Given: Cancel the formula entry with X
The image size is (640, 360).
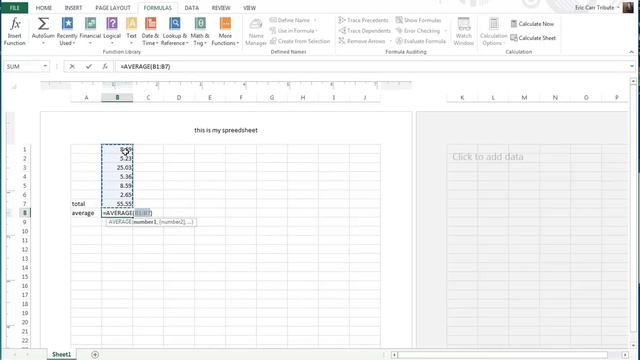Looking at the screenshot, I should [72, 66].
